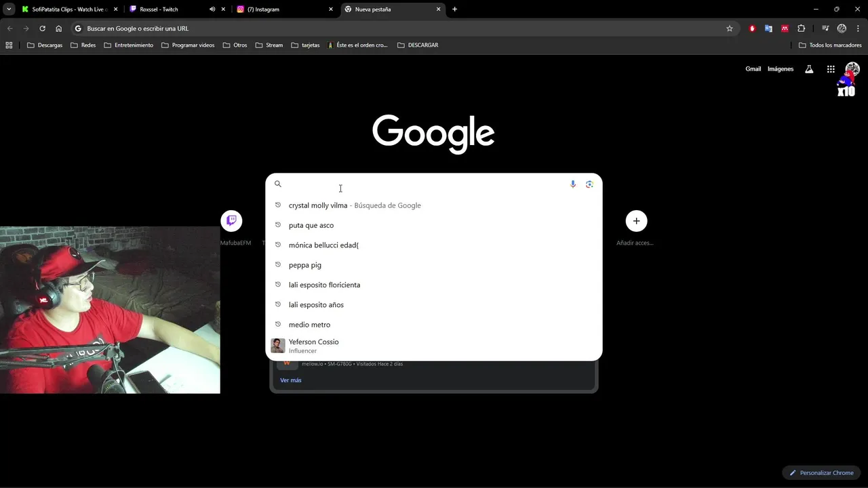The height and width of the screenshot is (488, 868).
Task: Open the Éste es el orden cro... bookmark
Action: click(x=357, y=45)
